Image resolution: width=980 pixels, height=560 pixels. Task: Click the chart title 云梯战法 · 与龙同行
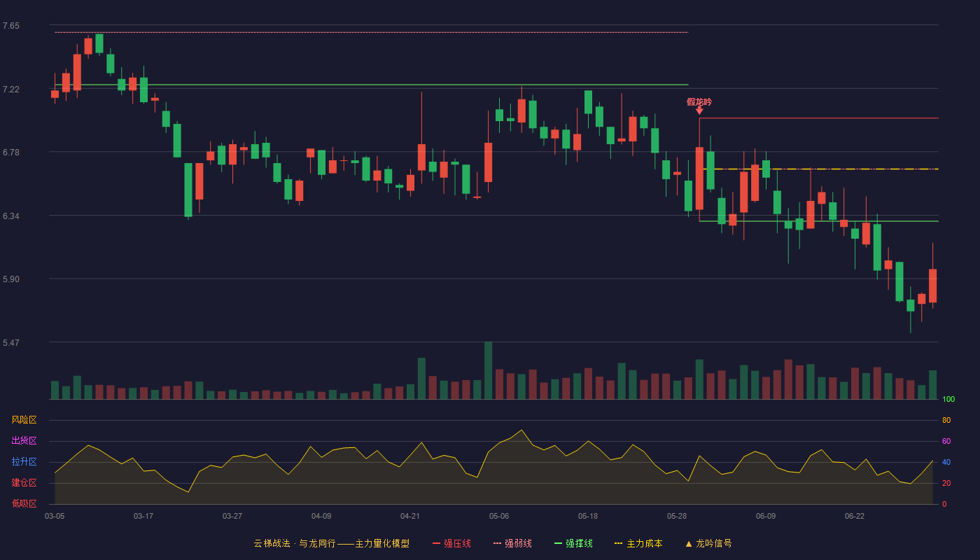coord(294,543)
